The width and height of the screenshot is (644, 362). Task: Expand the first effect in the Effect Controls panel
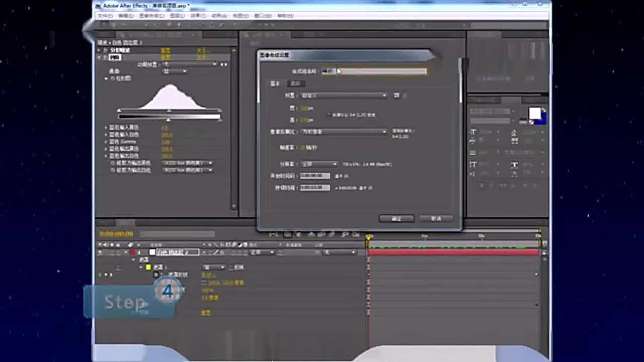point(100,51)
